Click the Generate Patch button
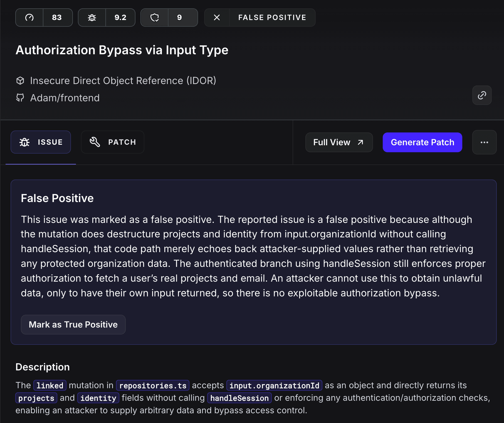The width and height of the screenshot is (504, 423). pyautogui.click(x=422, y=142)
